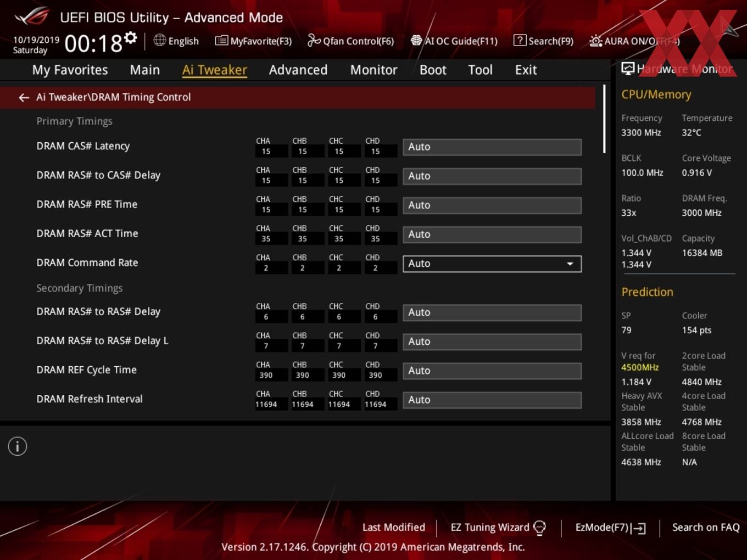
Task: Click the 10/19/2019 date
Action: [x=36, y=40]
